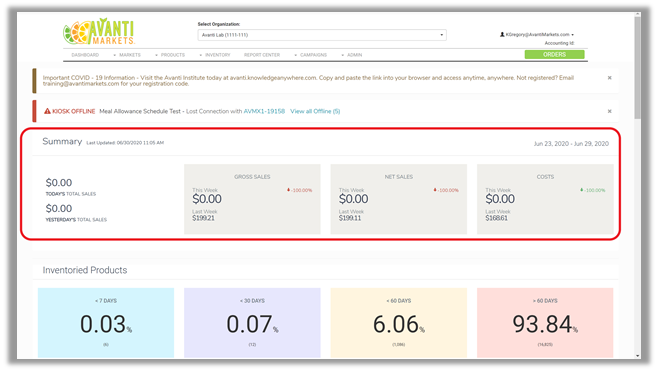Select the > 60 Days 93.84% card
Viewport: 658px width, 371px height.
point(545,323)
